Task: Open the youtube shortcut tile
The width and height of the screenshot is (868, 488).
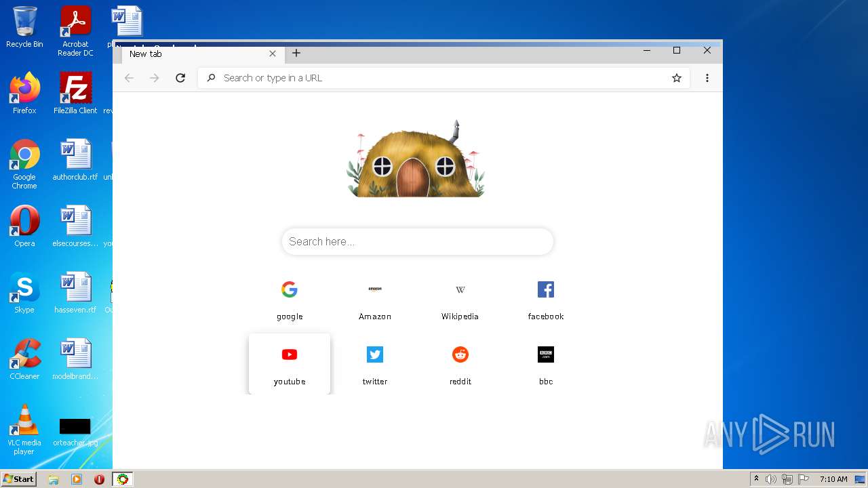Action: point(290,364)
